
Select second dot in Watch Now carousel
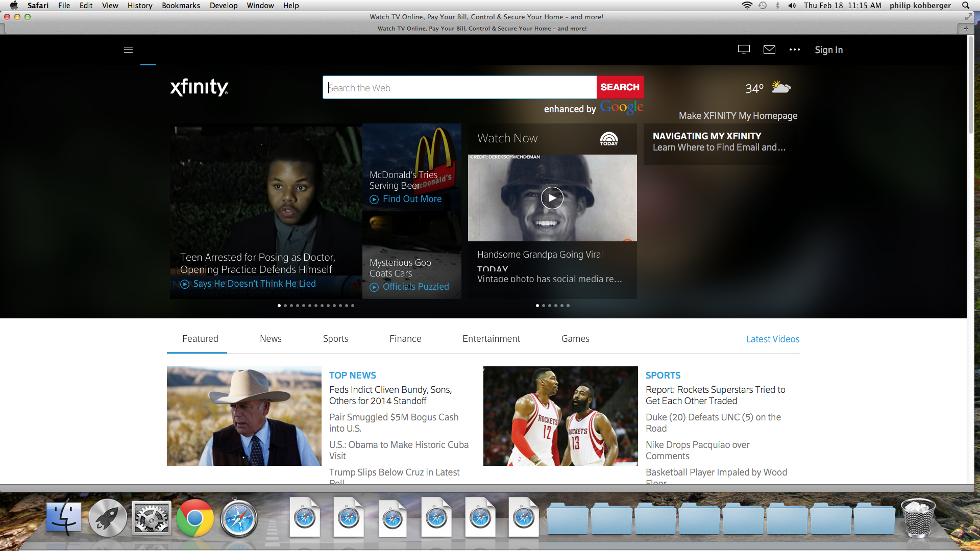click(544, 306)
